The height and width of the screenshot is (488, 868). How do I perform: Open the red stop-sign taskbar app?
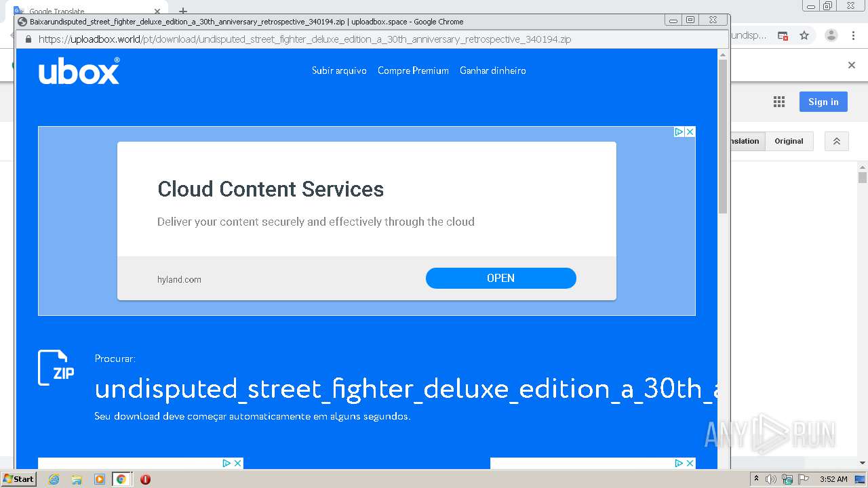(145, 479)
